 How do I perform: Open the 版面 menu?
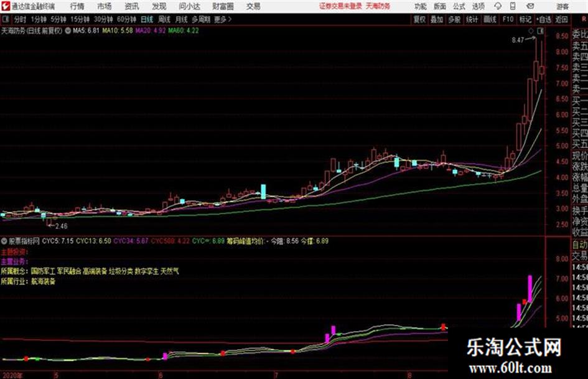[439, 6]
